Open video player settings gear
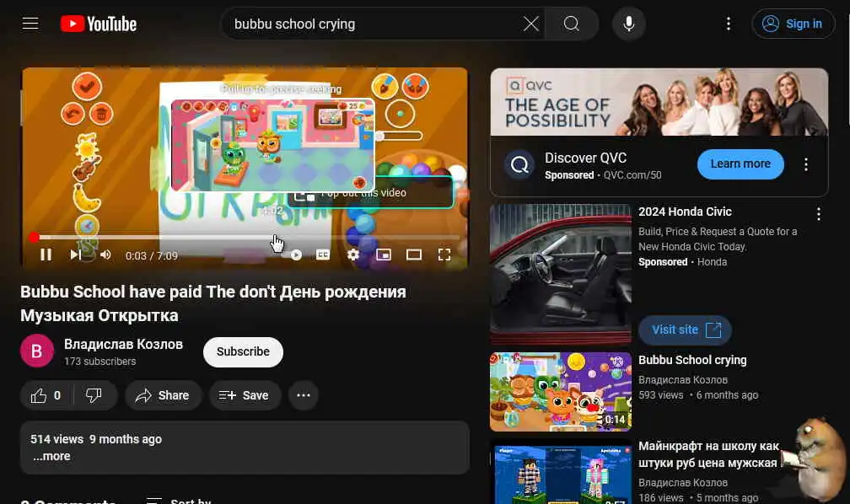This screenshot has height=504, width=850. click(x=352, y=255)
